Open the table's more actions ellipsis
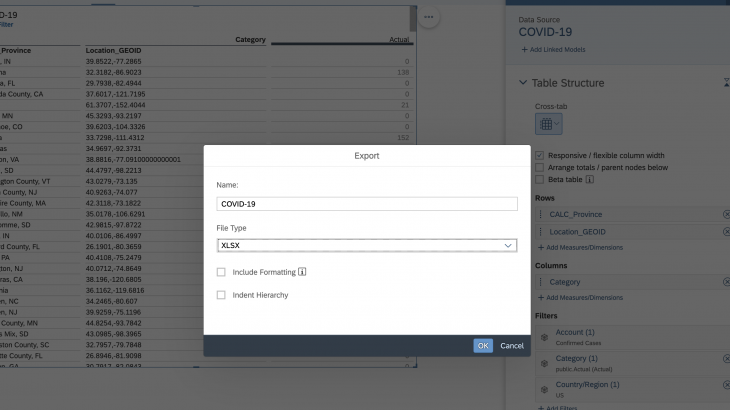The image size is (730, 410). (429, 17)
